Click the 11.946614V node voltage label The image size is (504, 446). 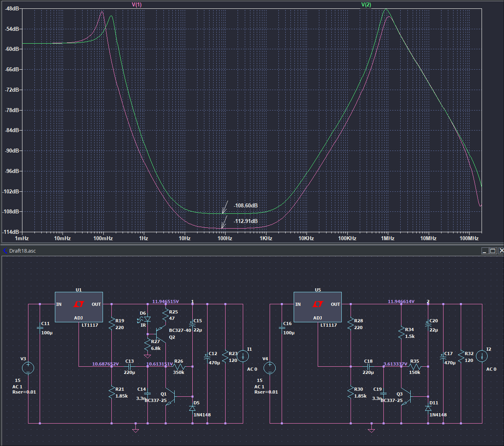tap(401, 301)
